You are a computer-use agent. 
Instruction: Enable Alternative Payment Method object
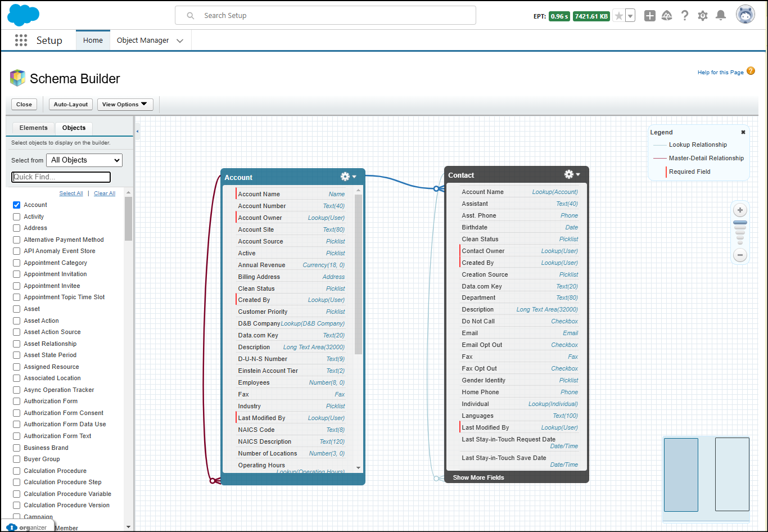pos(17,240)
